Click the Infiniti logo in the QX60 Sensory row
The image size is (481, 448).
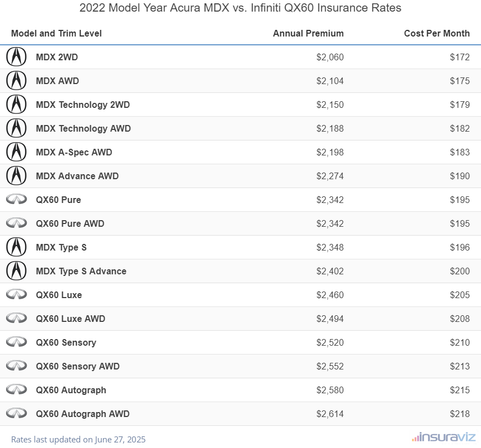[17, 342]
